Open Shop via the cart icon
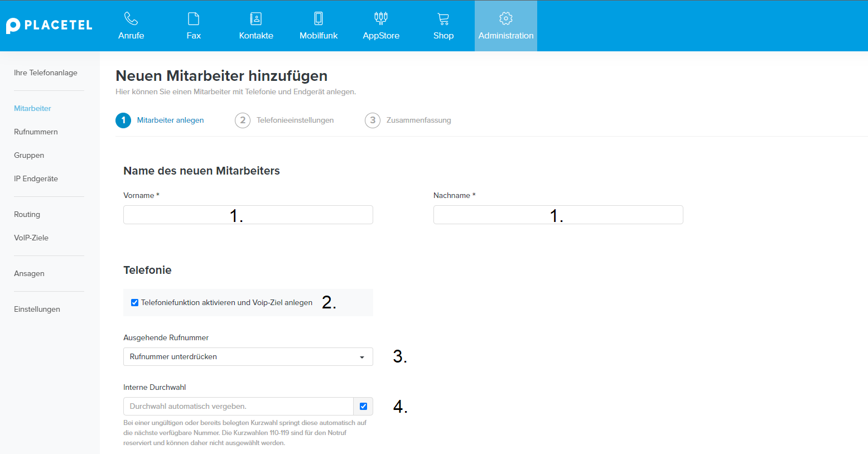868x454 pixels. coord(443,18)
